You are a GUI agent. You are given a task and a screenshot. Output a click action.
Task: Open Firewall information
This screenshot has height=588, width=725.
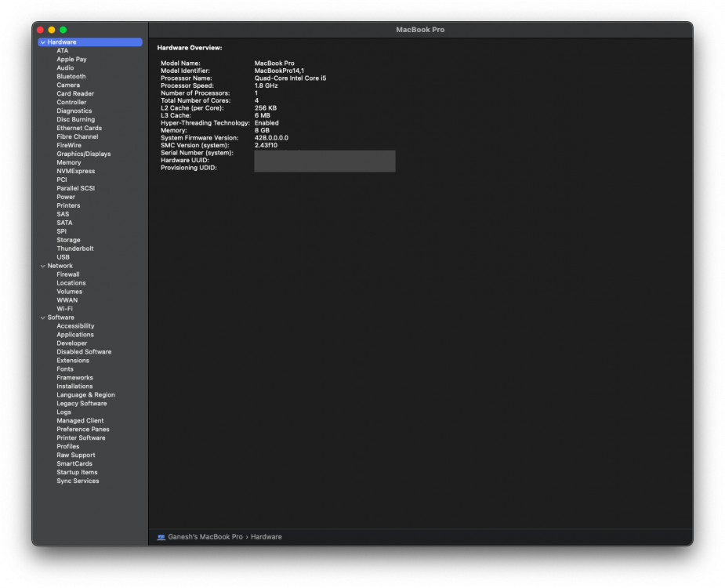pyautogui.click(x=68, y=274)
